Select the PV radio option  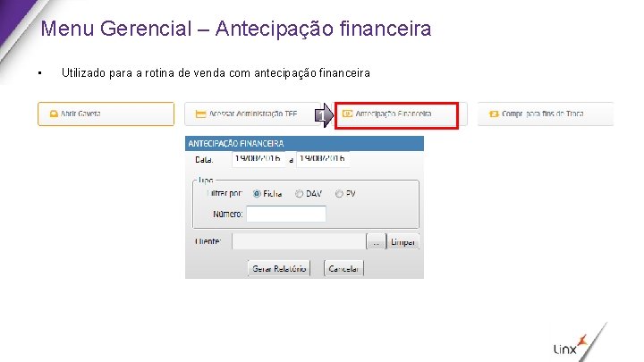point(339,194)
